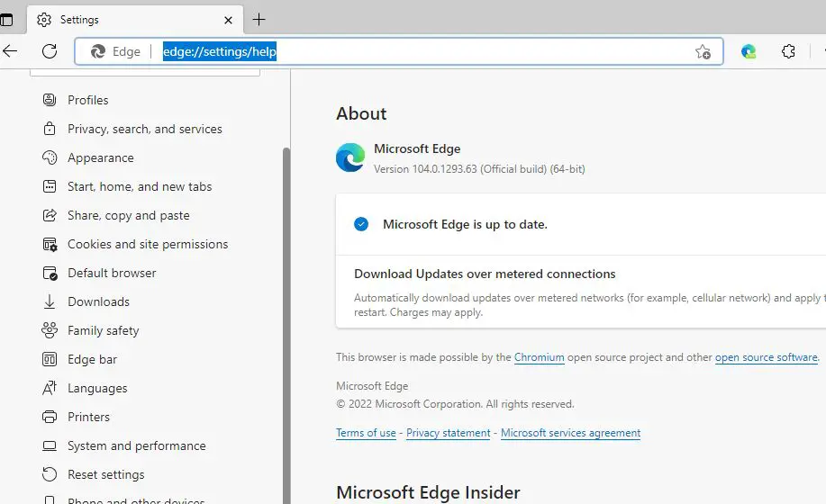Open Cookies and site permissions

(148, 244)
